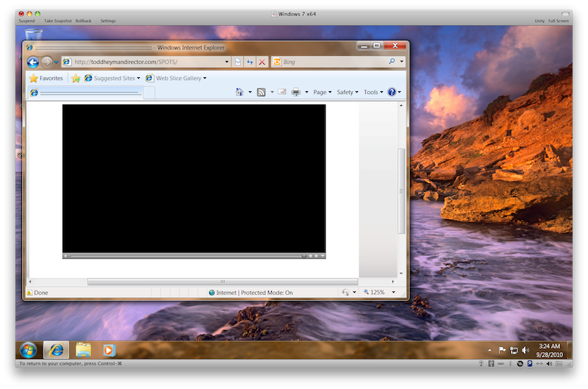
Task: Click the search magnifier icon
Action: 392,61
